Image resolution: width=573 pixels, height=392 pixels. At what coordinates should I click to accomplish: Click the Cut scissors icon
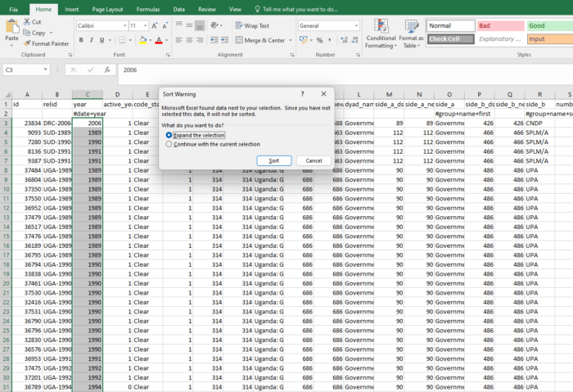click(x=27, y=22)
